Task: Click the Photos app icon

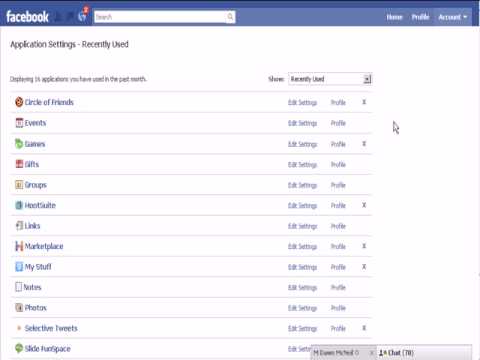Action: coord(19,307)
